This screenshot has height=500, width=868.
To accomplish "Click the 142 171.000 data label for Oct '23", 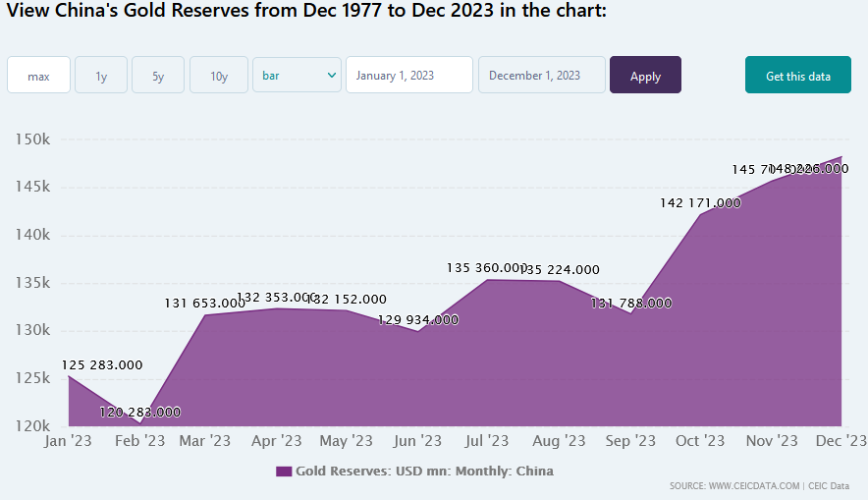I will tap(700, 202).
